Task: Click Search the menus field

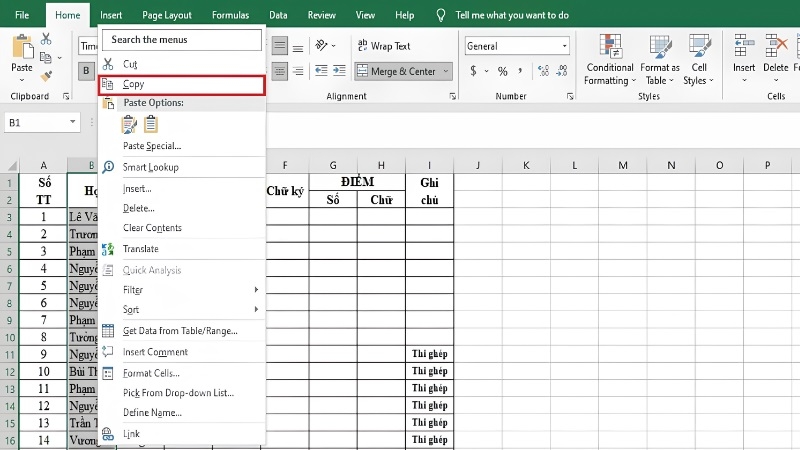Action: [x=182, y=40]
